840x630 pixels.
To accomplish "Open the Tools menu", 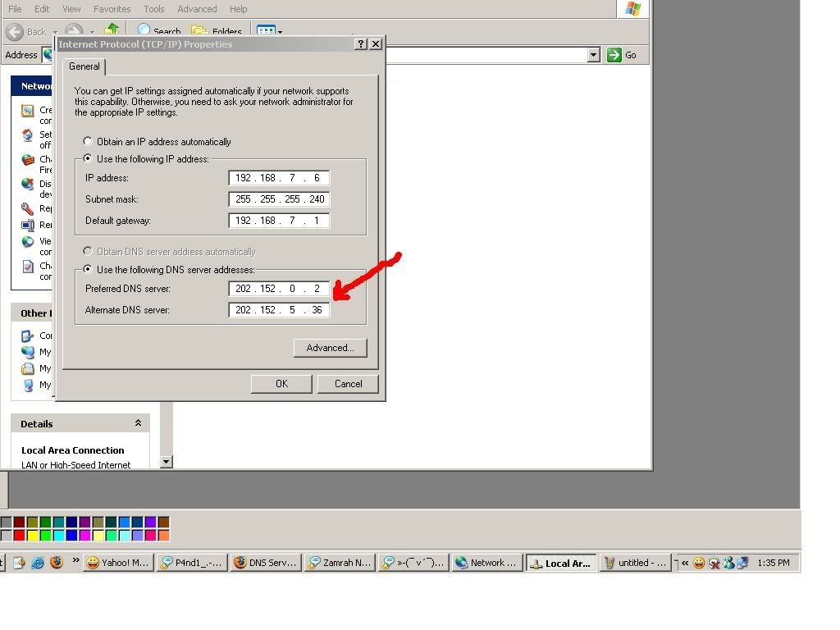I will pos(153,9).
